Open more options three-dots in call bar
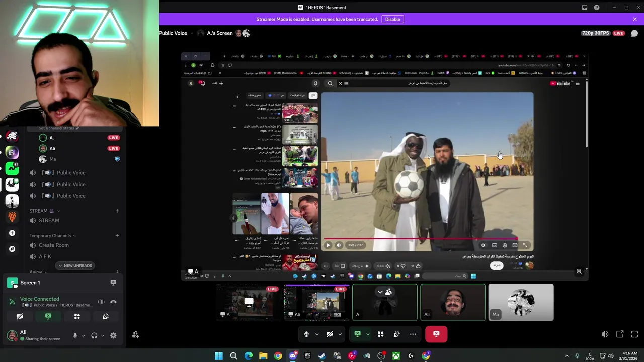Image resolution: width=644 pixels, height=362 pixels. click(x=413, y=334)
